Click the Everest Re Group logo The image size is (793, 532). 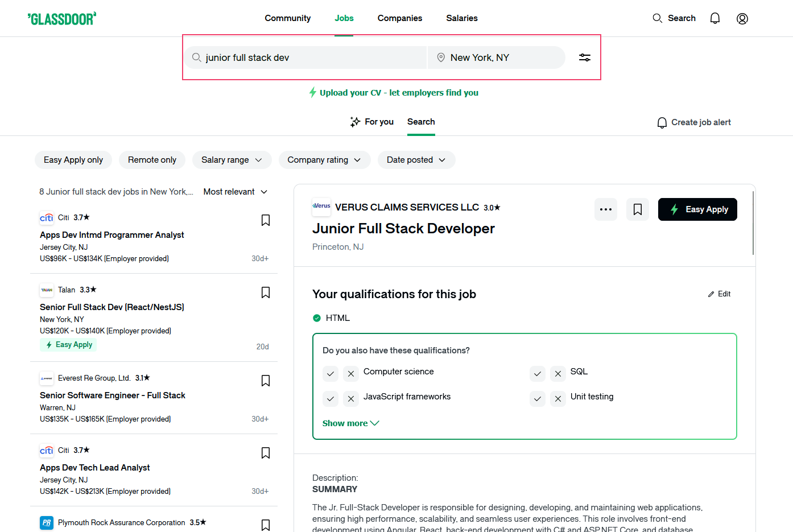pyautogui.click(x=47, y=378)
